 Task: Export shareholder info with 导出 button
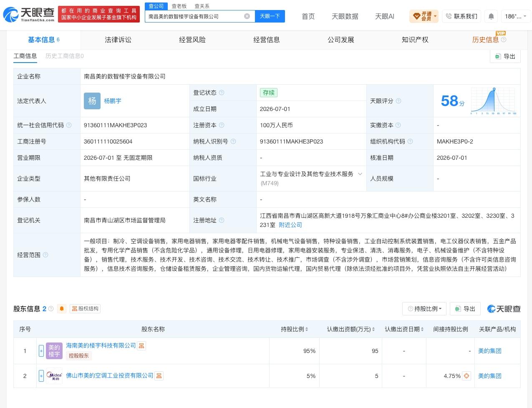click(x=465, y=309)
